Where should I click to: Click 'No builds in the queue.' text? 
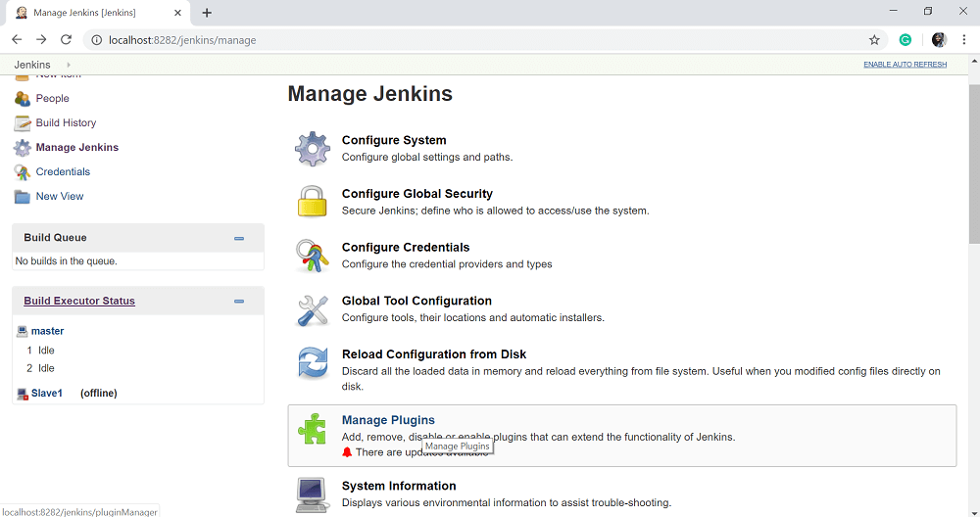(x=67, y=261)
